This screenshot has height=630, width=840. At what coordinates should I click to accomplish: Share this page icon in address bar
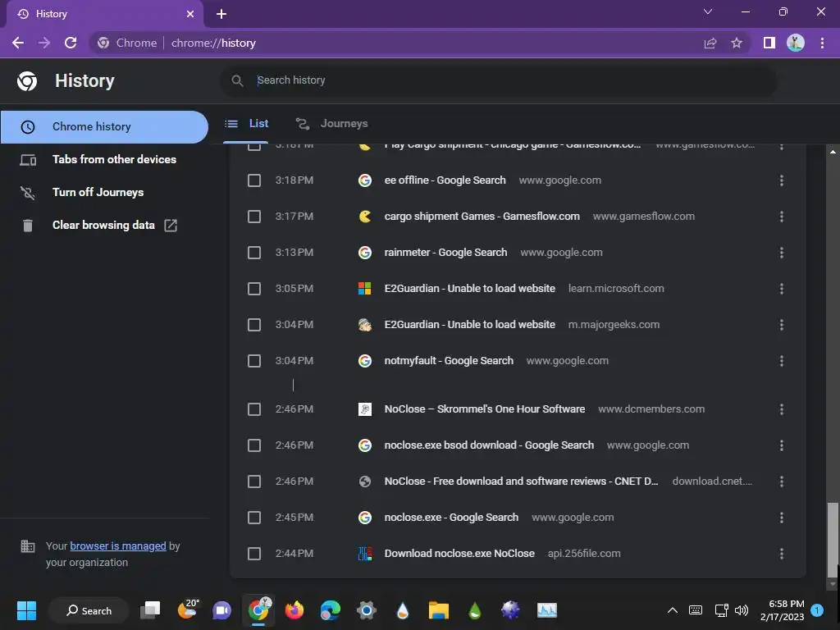point(710,43)
